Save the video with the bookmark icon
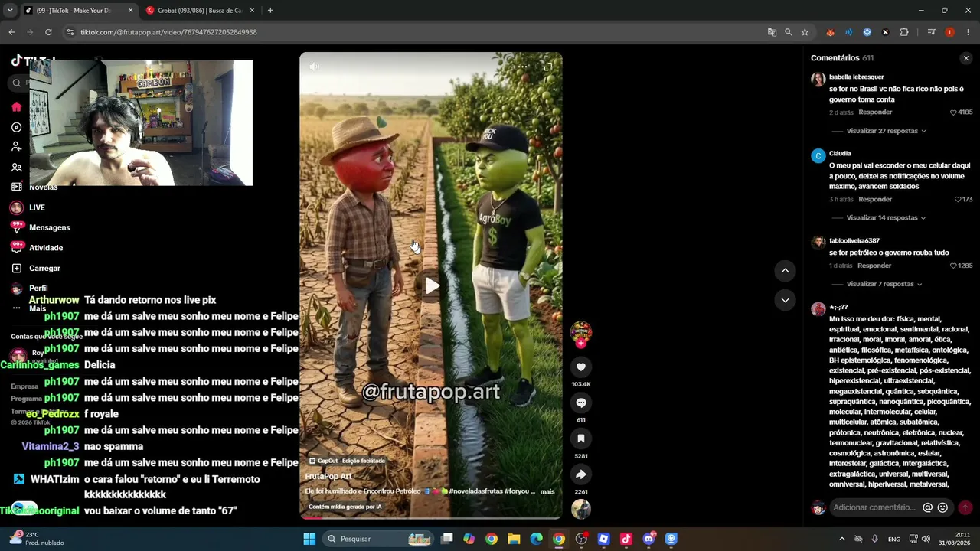 pyautogui.click(x=581, y=439)
